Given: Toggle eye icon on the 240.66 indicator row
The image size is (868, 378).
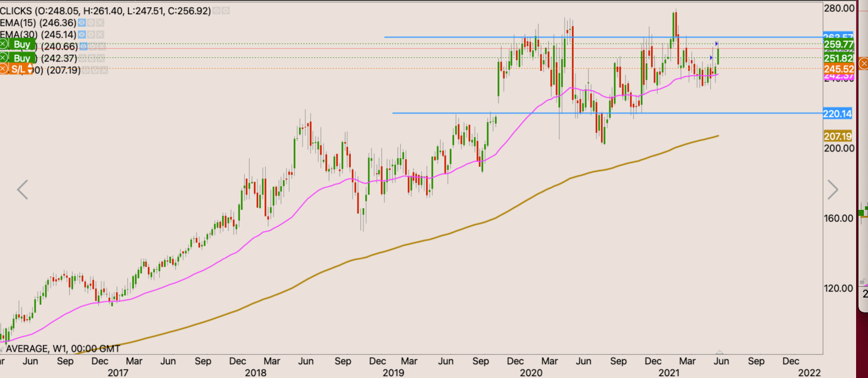Looking at the screenshot, I should pos(83,46).
